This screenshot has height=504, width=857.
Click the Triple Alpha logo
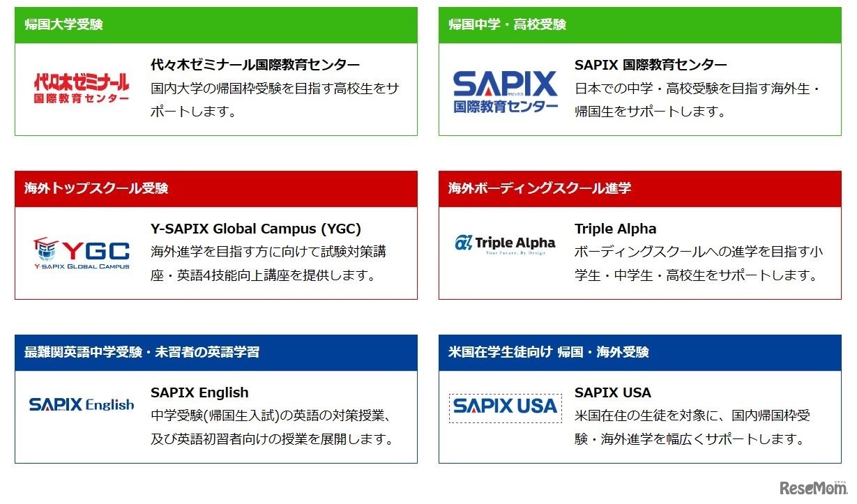pyautogui.click(x=505, y=244)
